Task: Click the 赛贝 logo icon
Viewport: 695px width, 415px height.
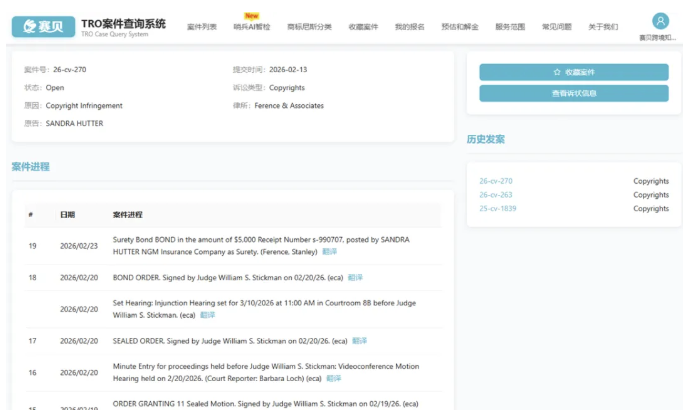Action: click(x=43, y=26)
